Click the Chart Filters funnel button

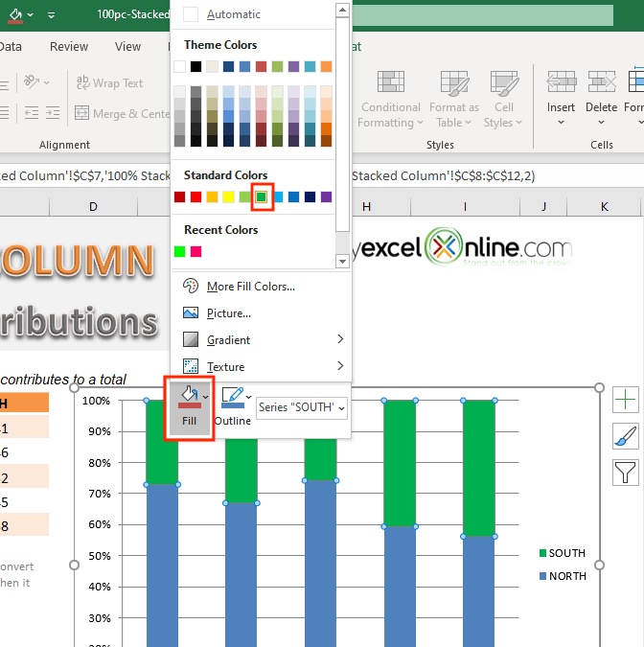pyautogui.click(x=626, y=472)
